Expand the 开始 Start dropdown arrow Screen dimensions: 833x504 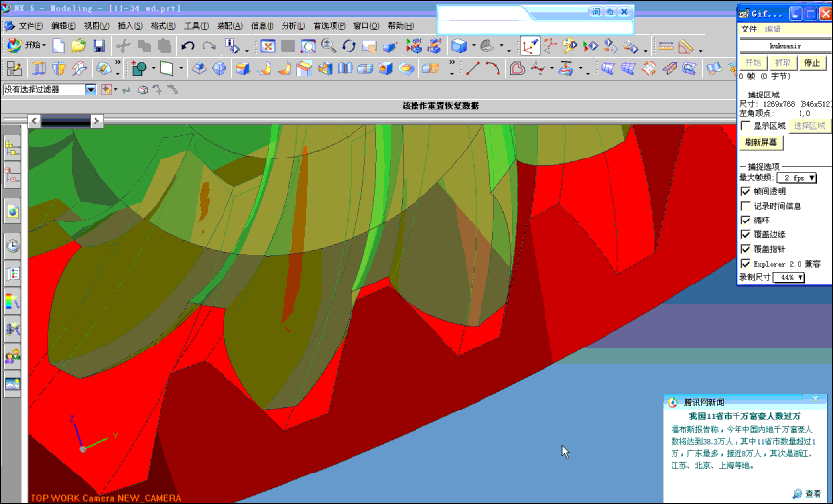coord(44,46)
